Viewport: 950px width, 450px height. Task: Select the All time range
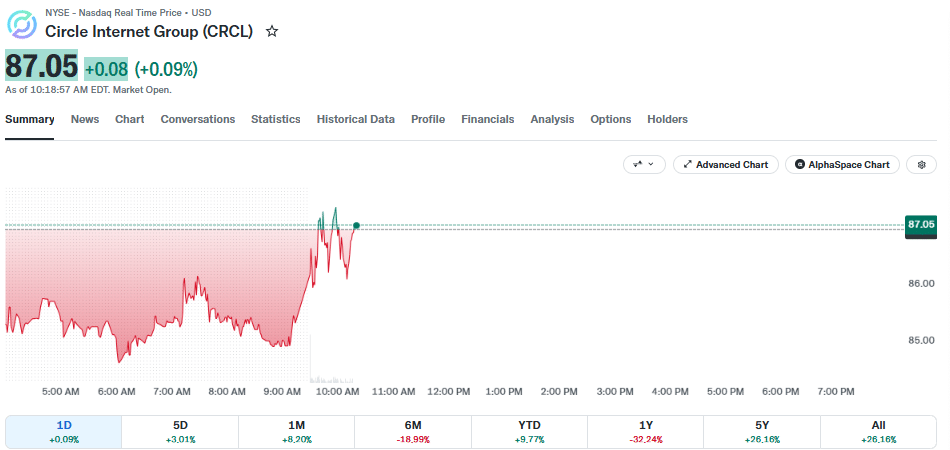[x=879, y=432]
